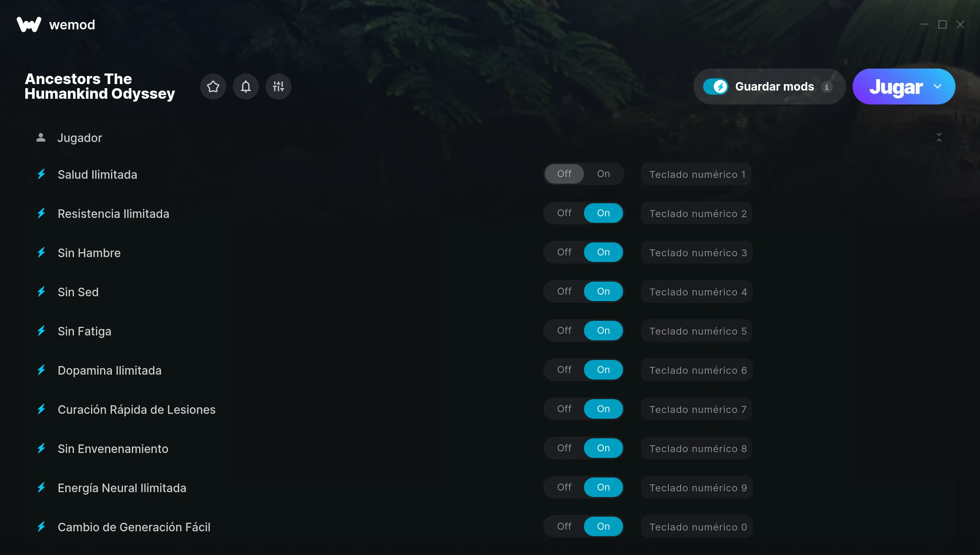This screenshot has width=980, height=555.
Task: Toggle the Guardar mods switch
Action: click(x=716, y=87)
